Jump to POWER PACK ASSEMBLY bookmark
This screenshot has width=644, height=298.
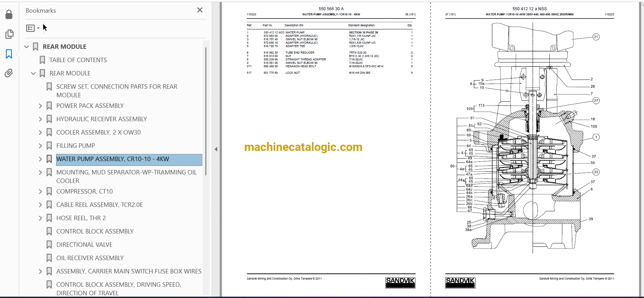90,106
